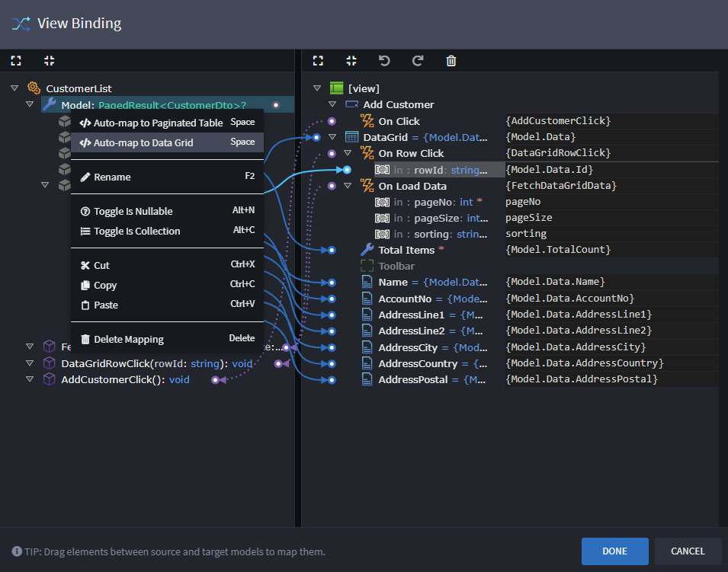Click the AddCustomerClick cube icon
The image size is (728, 572).
point(50,379)
